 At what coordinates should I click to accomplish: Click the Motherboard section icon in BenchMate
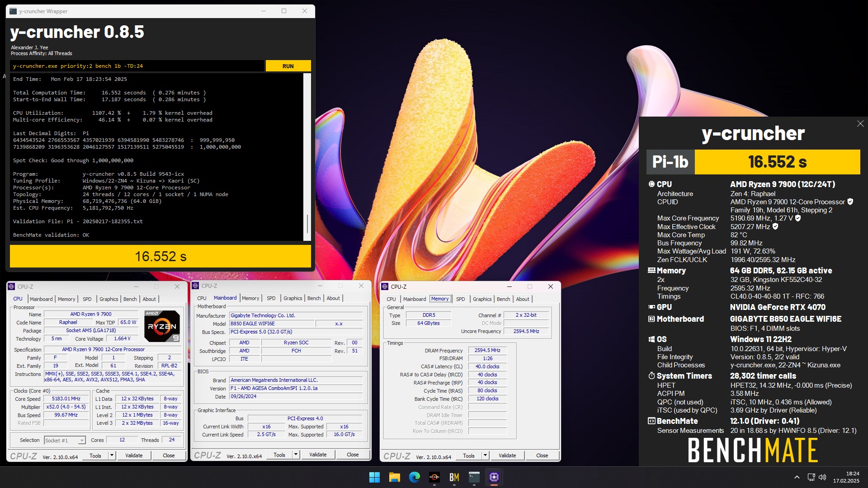[x=651, y=319]
